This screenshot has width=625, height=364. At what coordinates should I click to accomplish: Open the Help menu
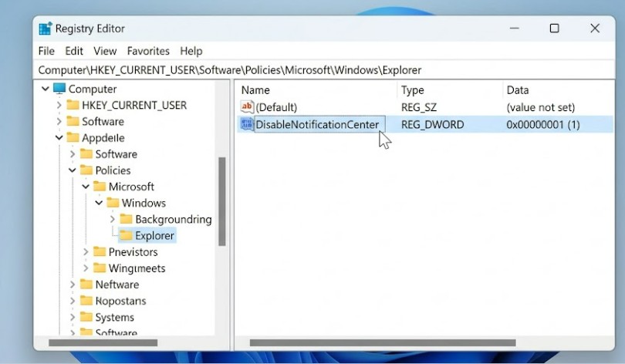click(191, 51)
